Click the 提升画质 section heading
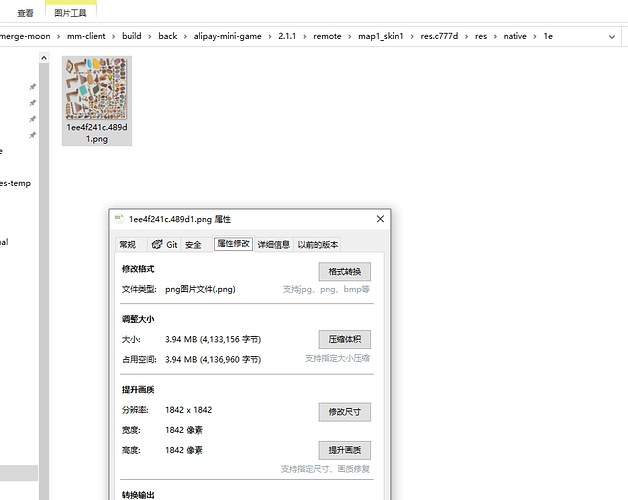The image size is (628, 500). [138, 390]
